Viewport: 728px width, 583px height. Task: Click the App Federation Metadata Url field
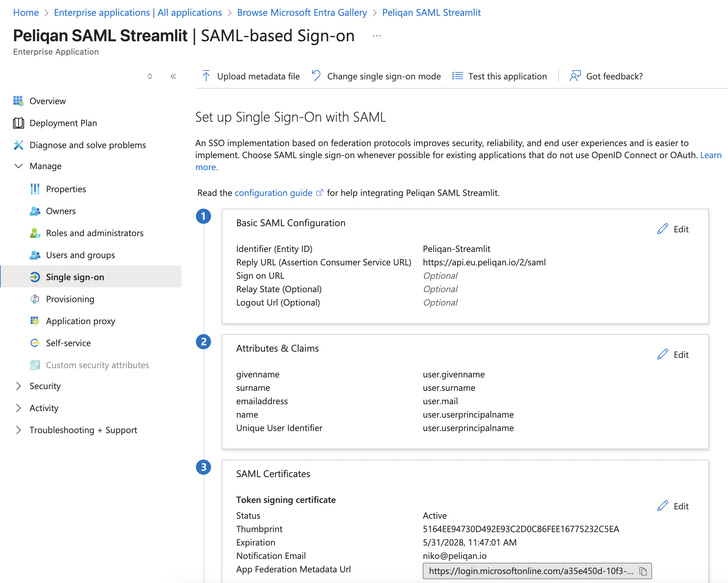pos(537,571)
